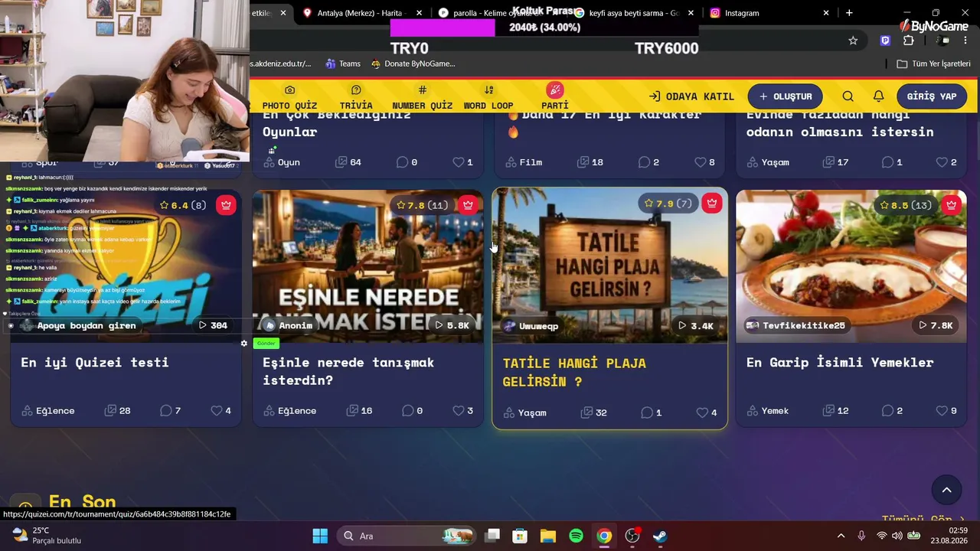Open the Tüm Yer İşaretleri bookmarks folder

[x=933, y=64]
